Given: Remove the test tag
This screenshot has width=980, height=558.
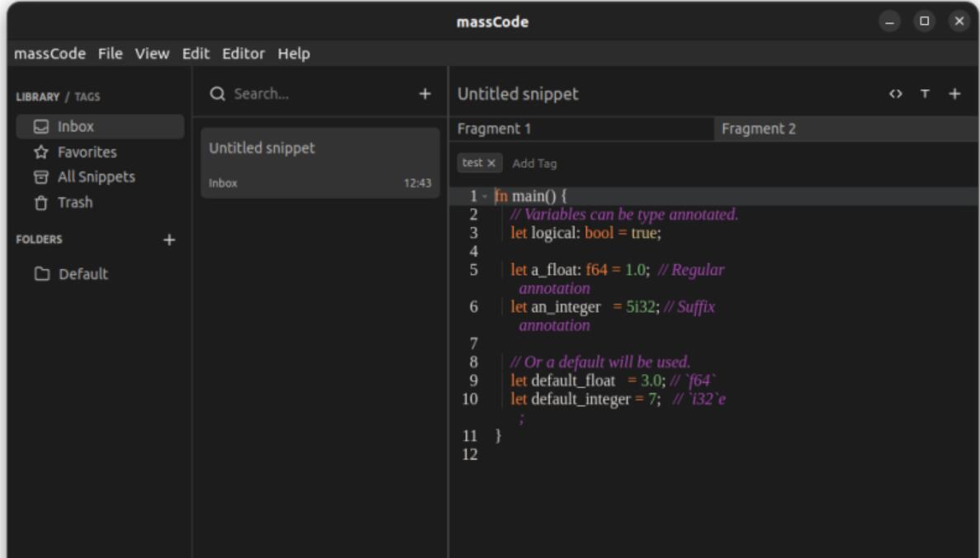Looking at the screenshot, I should click(491, 163).
